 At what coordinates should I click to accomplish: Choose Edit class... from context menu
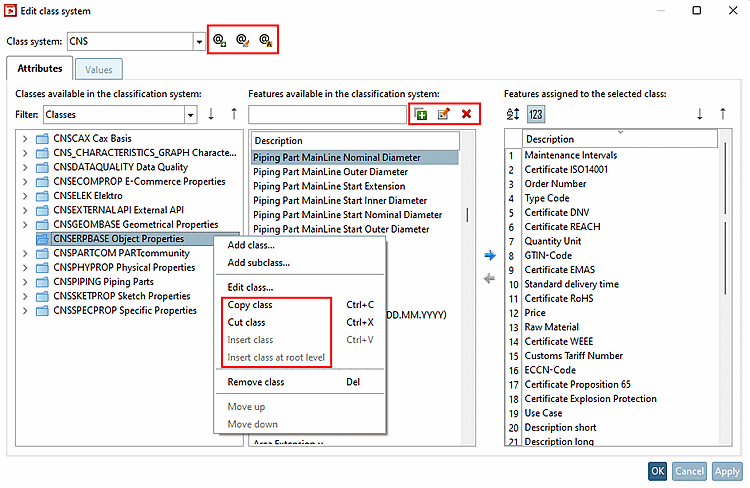(x=250, y=287)
